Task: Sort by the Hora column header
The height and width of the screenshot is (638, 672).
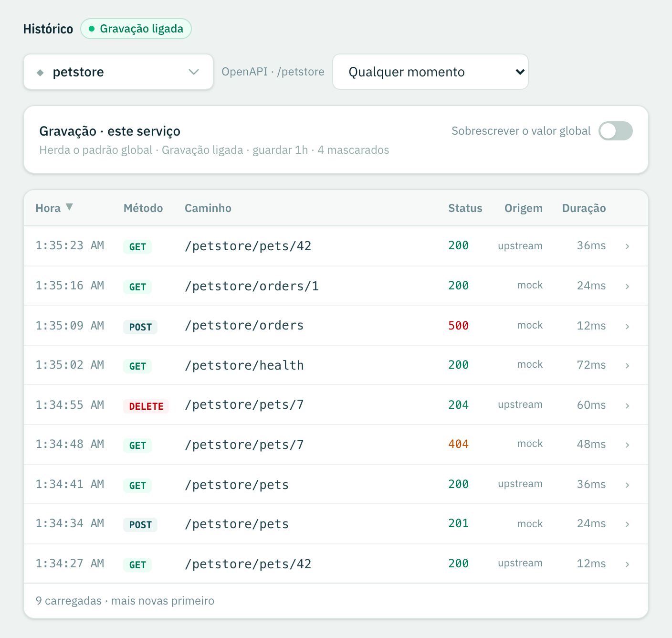Action: (48, 208)
